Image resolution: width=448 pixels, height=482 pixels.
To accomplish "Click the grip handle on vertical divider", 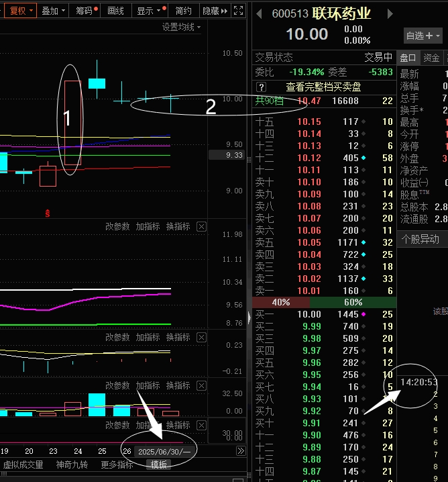I will pyautogui.click(x=249, y=159).
